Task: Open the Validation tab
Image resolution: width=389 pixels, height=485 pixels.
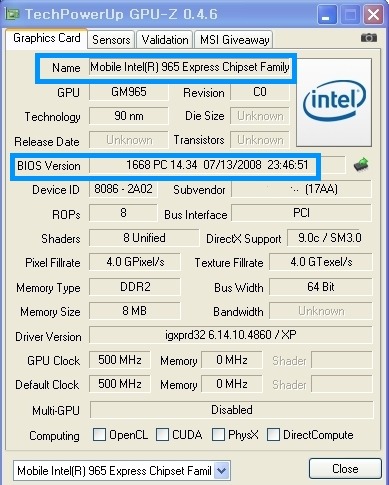Action: (165, 40)
